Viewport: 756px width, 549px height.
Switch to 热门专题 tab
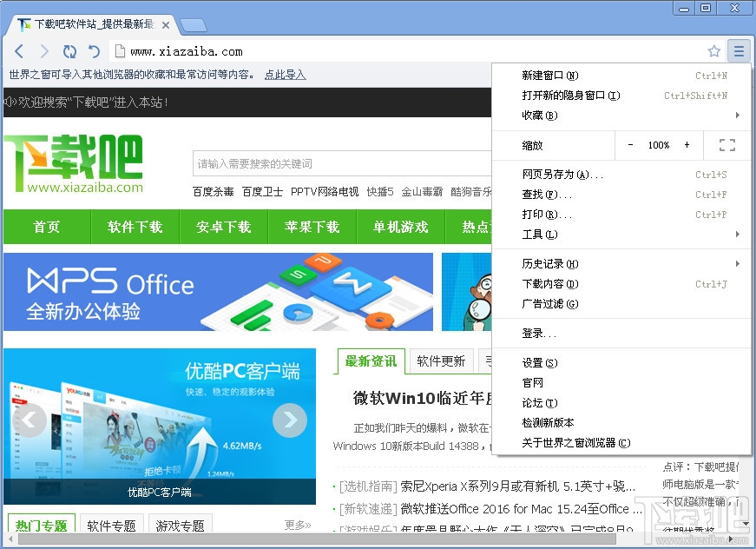[42, 525]
